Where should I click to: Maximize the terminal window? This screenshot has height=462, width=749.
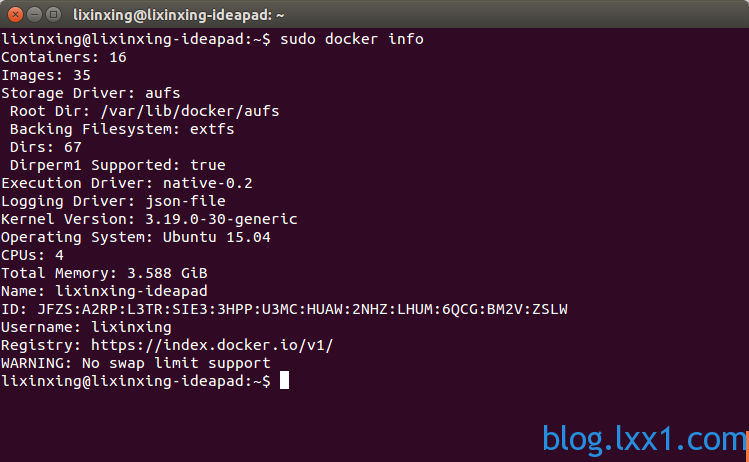point(54,15)
